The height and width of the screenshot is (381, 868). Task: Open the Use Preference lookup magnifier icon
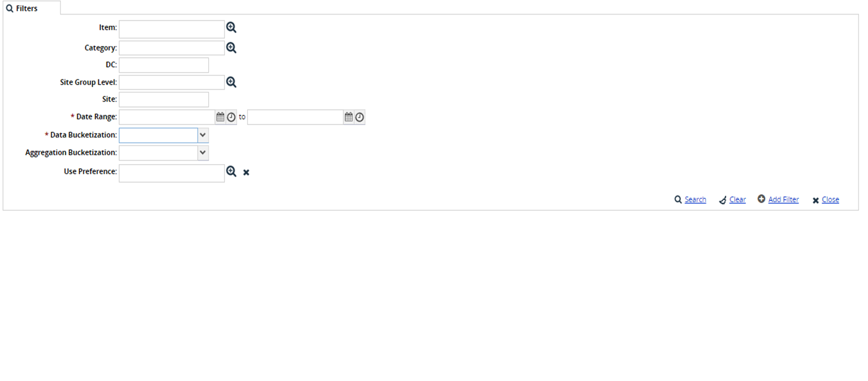click(231, 172)
